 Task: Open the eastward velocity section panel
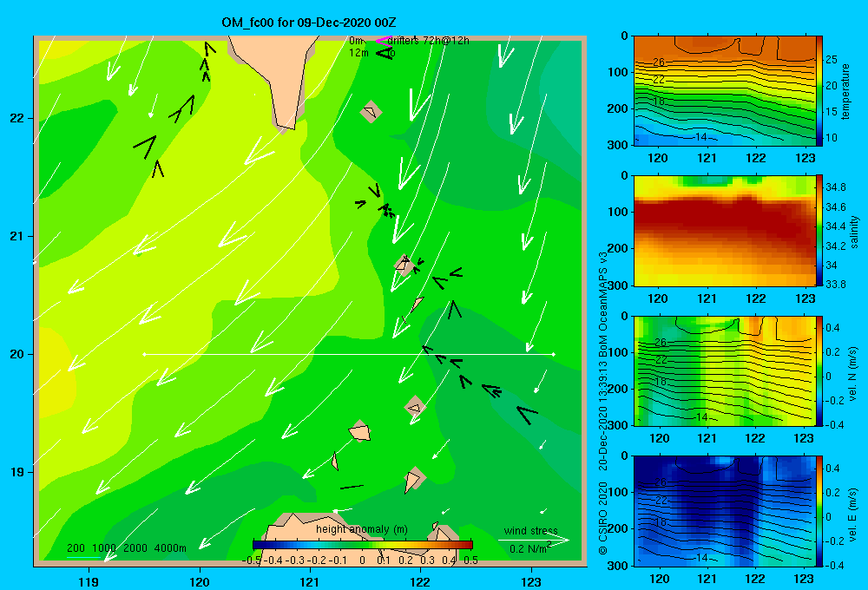click(x=724, y=511)
